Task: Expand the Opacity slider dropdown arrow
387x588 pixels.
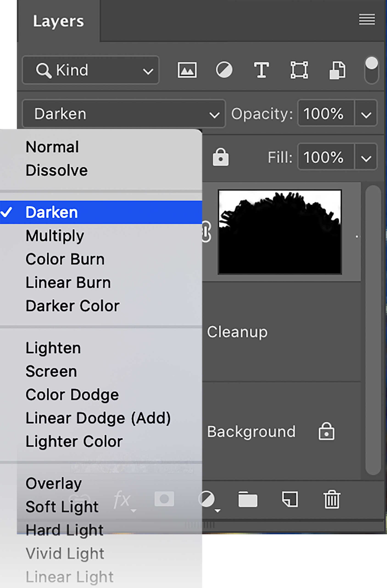Action: pyautogui.click(x=366, y=114)
